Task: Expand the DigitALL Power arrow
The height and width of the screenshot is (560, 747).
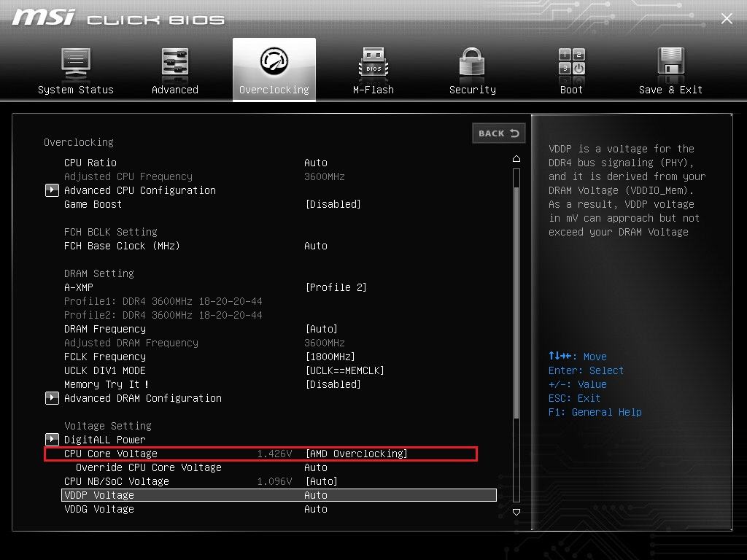Action: click(x=52, y=439)
